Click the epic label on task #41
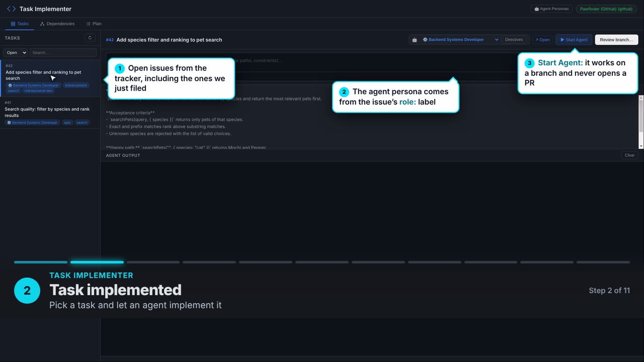The width and height of the screenshot is (644, 362). click(67, 123)
